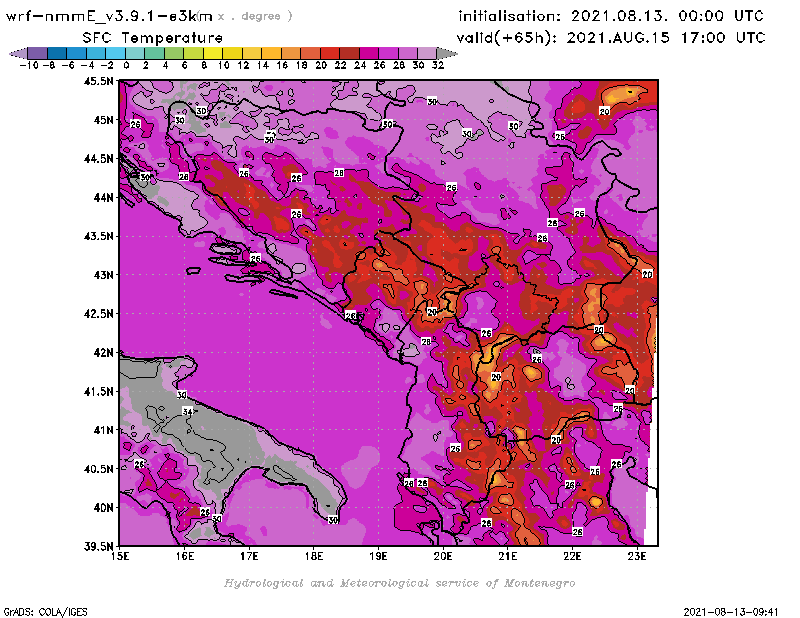This screenshot has width=800, height=618.
Task: Click the "wrf-nmmE_v3.9.1-e3km" model name
Action: (x=109, y=16)
